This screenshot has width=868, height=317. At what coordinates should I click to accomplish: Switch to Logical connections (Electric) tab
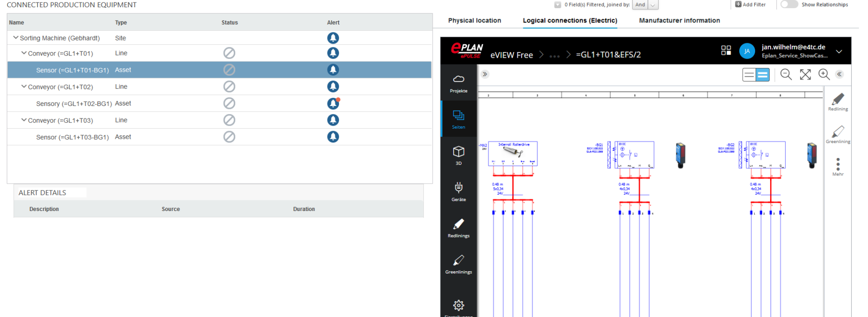point(570,20)
